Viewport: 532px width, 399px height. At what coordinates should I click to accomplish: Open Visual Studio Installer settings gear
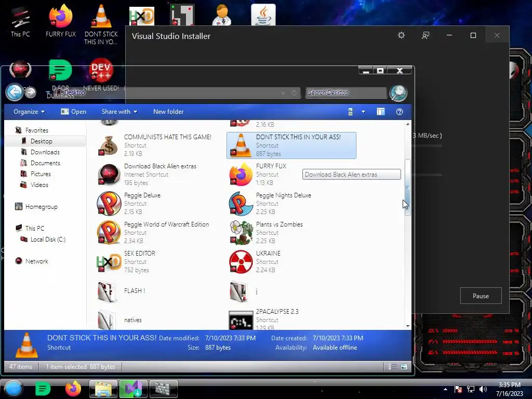(x=402, y=35)
